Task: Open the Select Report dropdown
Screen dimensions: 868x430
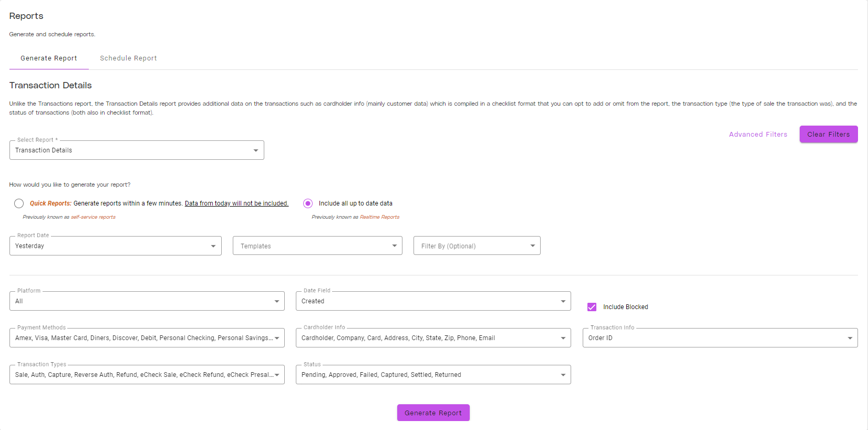Action: click(137, 150)
